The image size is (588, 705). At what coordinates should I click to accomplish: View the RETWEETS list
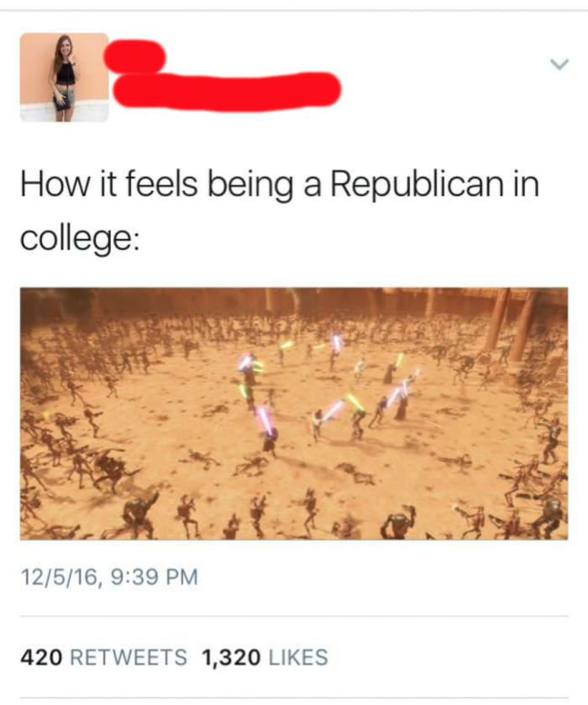point(129,657)
